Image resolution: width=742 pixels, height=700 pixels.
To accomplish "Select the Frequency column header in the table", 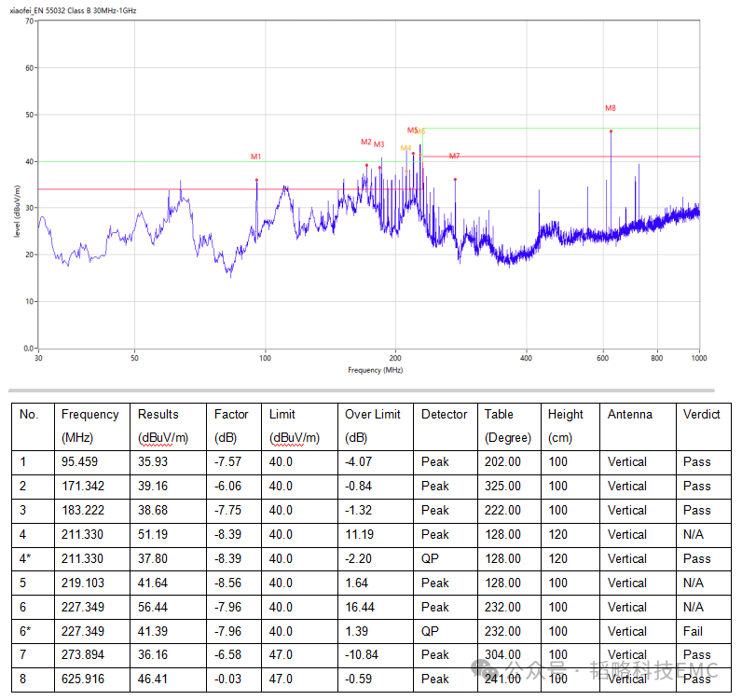I will click(89, 415).
